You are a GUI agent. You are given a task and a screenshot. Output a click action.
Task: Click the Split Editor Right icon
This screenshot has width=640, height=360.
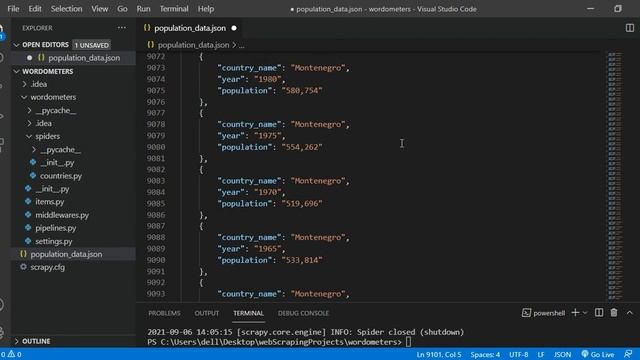pyautogui.click(x=629, y=28)
